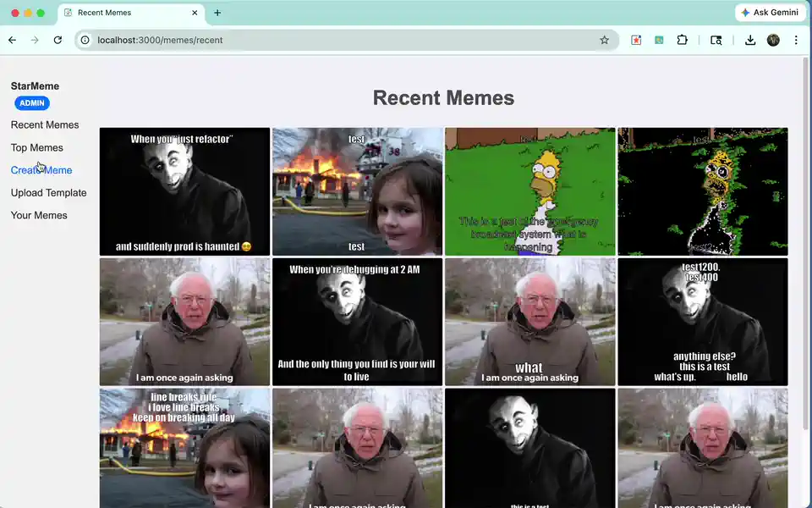Select Top Memes in the sidebar
Screen dimensions: 812x508
pyautogui.click(x=36, y=147)
